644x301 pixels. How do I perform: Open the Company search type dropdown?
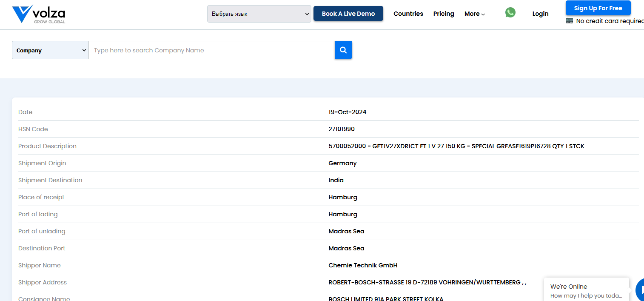(50, 50)
